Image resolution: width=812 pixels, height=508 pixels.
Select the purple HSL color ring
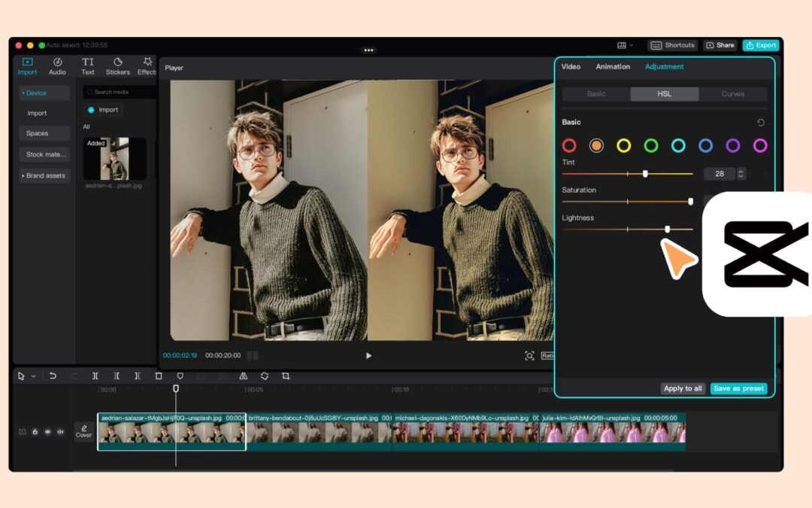click(733, 146)
